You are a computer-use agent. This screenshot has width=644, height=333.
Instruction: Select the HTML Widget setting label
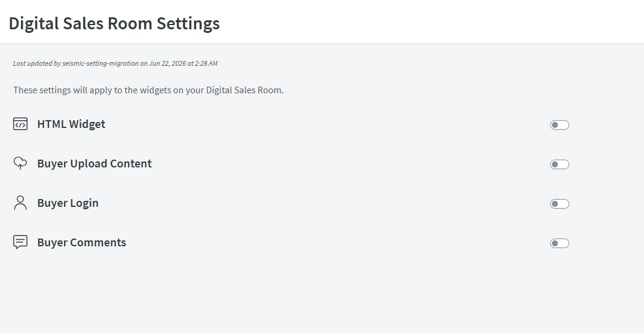[71, 124]
